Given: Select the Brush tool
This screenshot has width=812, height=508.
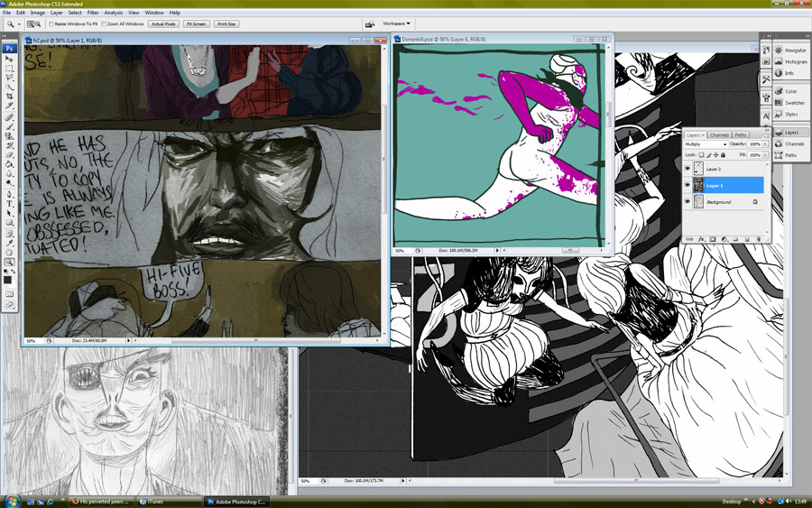Looking at the screenshot, I should [x=9, y=125].
